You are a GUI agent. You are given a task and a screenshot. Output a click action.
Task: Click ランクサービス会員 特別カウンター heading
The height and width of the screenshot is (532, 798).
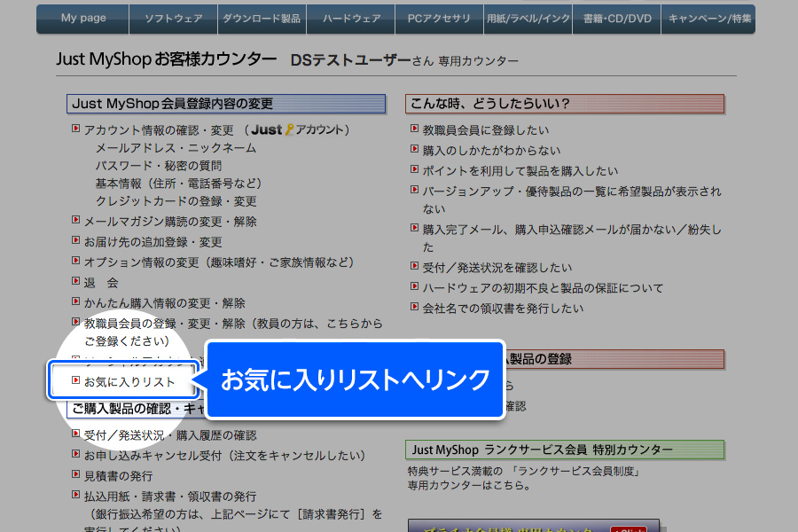[565, 450]
